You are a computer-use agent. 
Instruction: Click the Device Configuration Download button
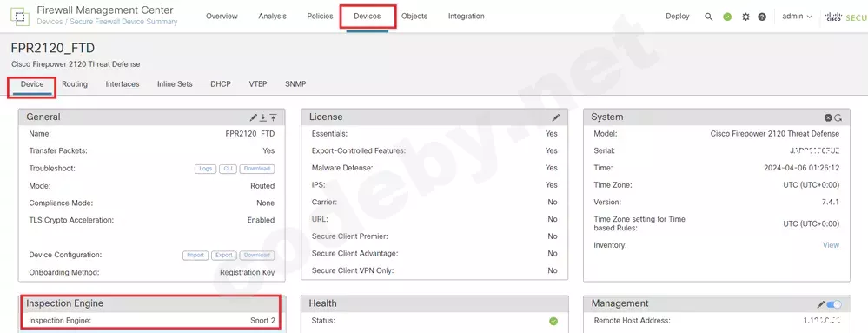tap(257, 256)
